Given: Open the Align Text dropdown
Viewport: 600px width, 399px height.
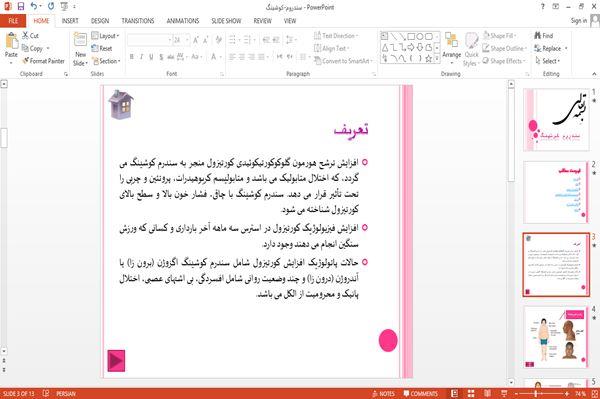Looking at the screenshot, I should (x=331, y=48).
